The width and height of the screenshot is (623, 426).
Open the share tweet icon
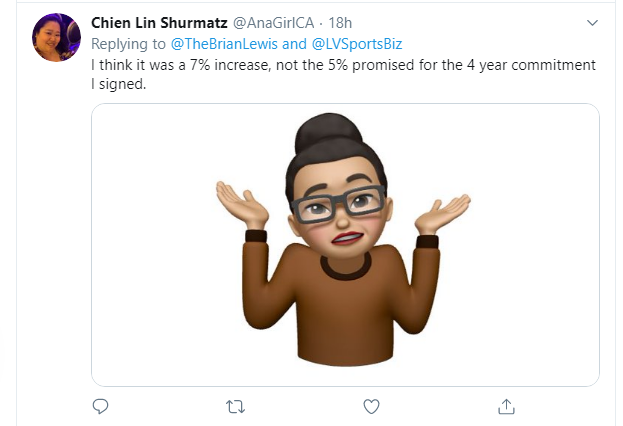506,406
